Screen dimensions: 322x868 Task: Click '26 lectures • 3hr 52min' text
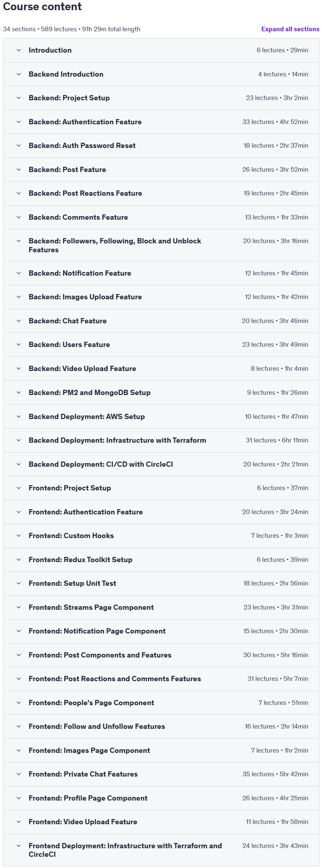point(275,169)
